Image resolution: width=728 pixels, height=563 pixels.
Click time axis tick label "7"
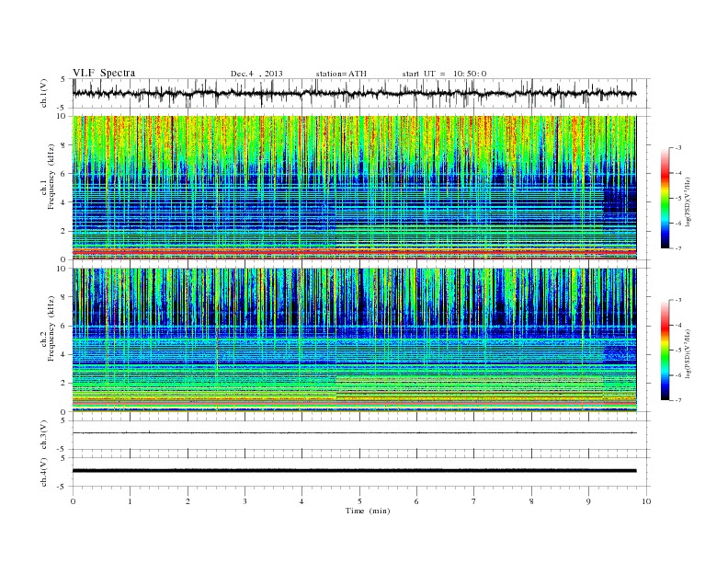click(x=474, y=501)
